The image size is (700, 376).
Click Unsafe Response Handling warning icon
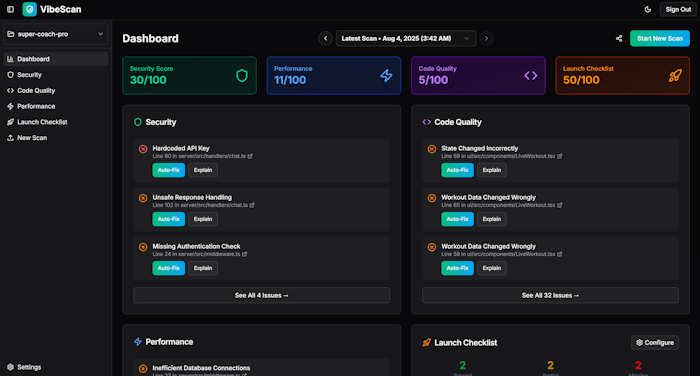143,198
